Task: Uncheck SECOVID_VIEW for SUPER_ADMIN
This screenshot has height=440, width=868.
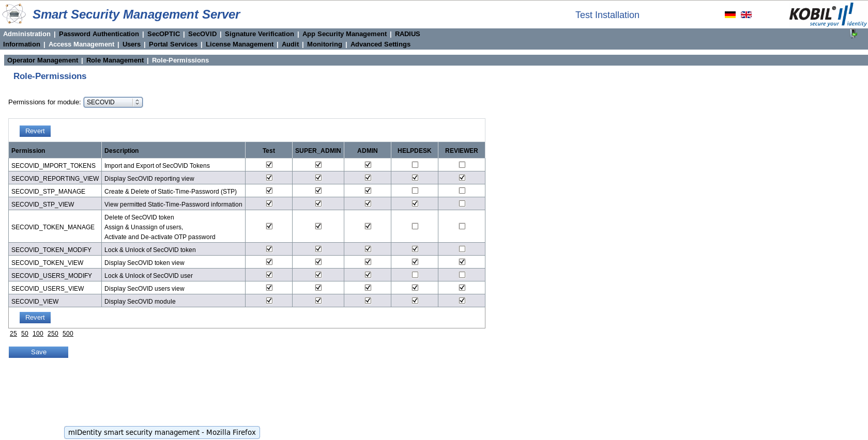Action: (x=318, y=301)
